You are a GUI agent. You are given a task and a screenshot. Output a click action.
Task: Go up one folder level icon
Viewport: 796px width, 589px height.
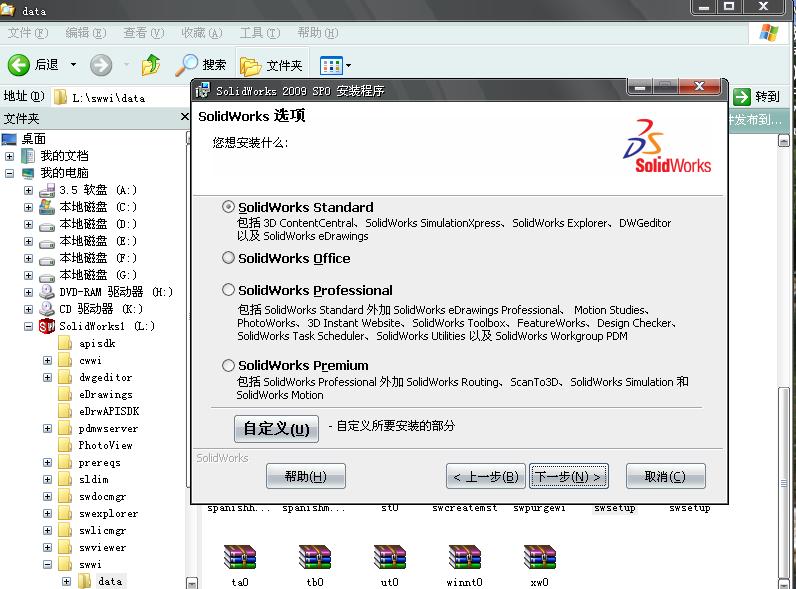(151, 65)
